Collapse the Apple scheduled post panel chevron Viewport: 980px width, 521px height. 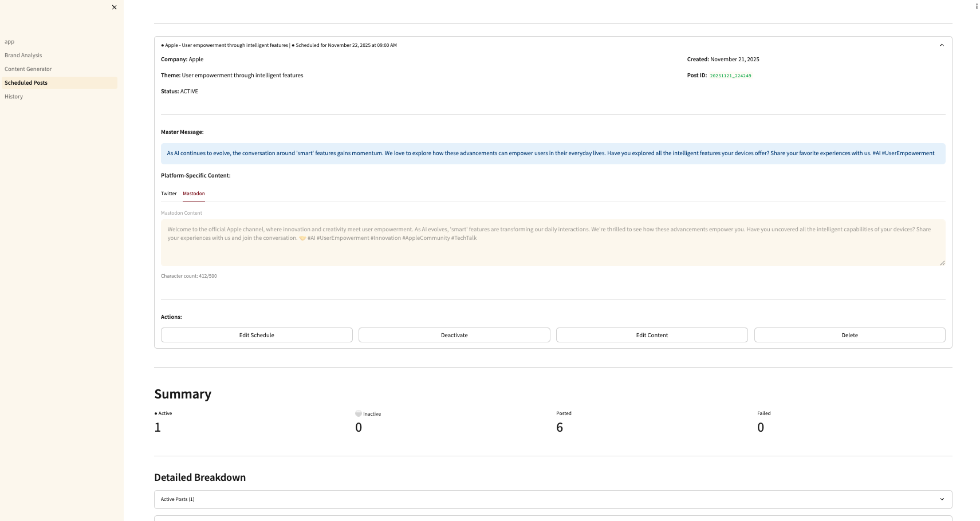click(942, 45)
